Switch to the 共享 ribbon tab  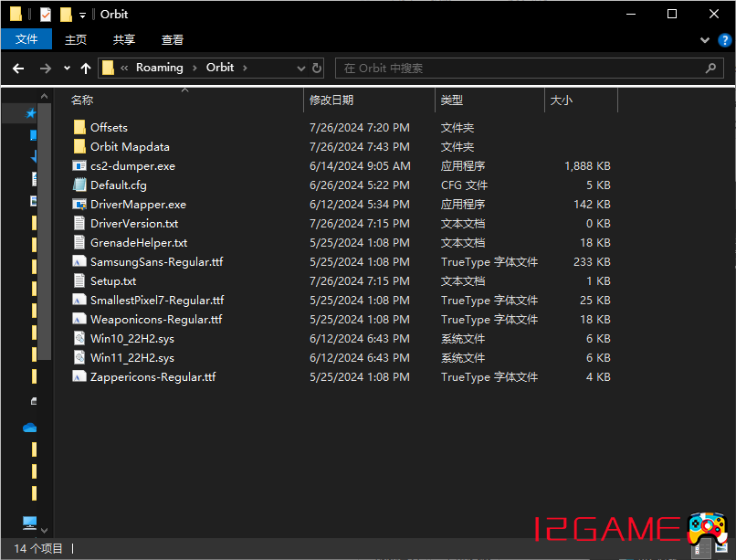124,40
